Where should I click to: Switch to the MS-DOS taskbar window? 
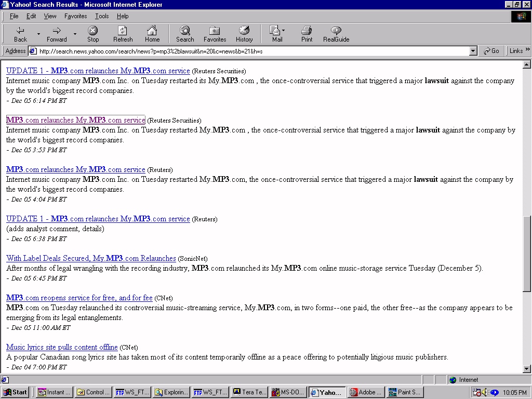[288, 393]
